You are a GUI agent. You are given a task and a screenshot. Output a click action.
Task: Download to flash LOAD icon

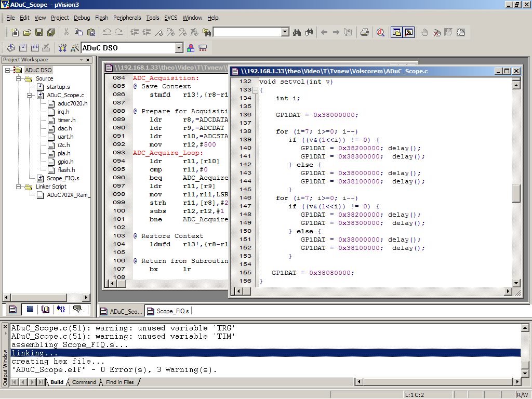[62, 48]
